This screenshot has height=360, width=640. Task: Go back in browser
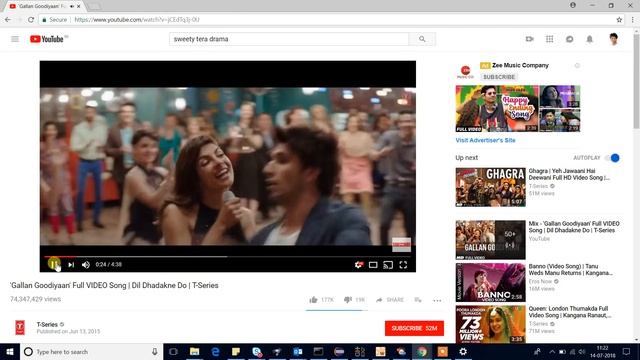coord(8,20)
